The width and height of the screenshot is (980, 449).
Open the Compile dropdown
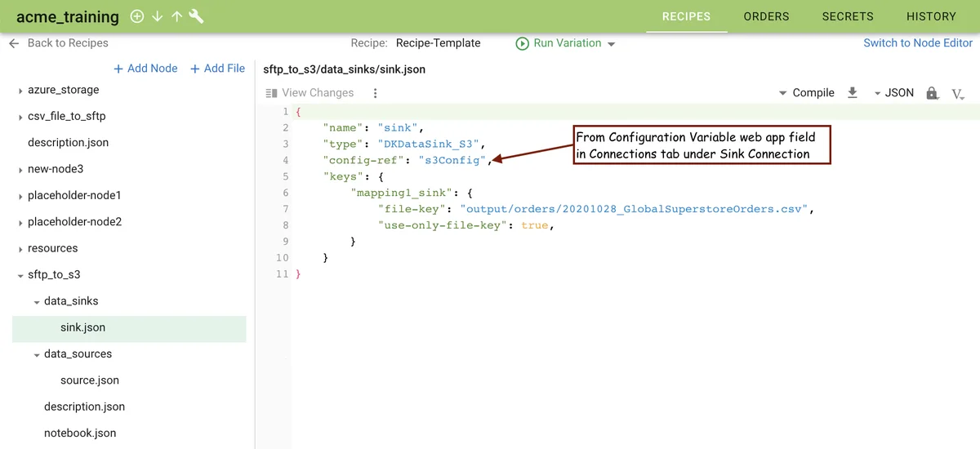pos(806,93)
